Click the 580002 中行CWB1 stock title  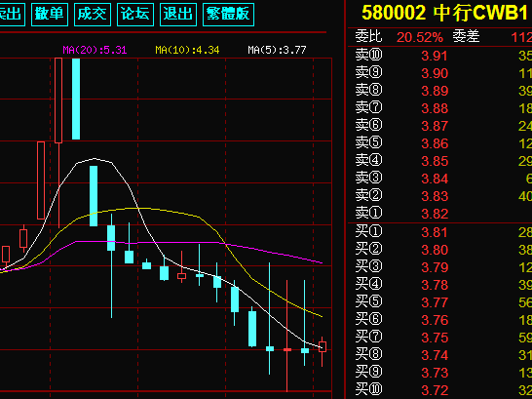(445, 13)
